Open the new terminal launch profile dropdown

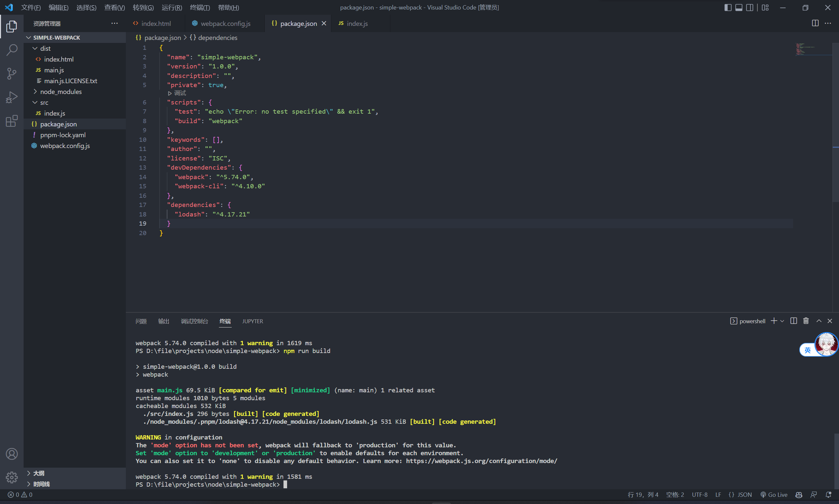click(x=782, y=321)
